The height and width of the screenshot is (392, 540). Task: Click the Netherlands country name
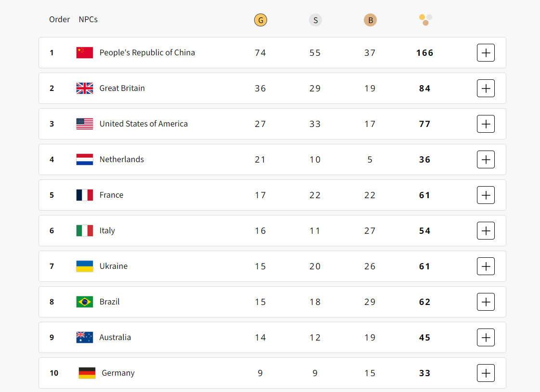pyautogui.click(x=122, y=159)
